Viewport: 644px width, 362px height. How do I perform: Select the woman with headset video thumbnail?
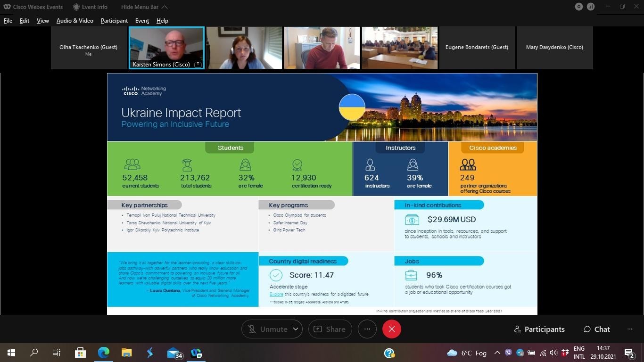click(244, 48)
